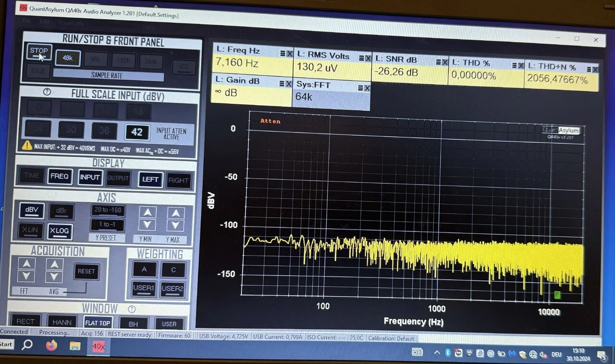615x364 pixels.
Task: Toggle the A weighting filter
Action: click(144, 269)
